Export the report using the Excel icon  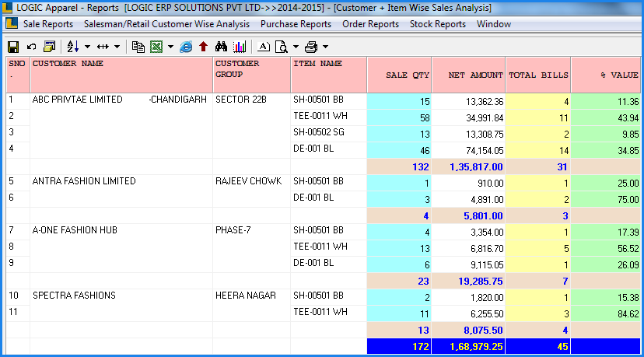pos(156,47)
